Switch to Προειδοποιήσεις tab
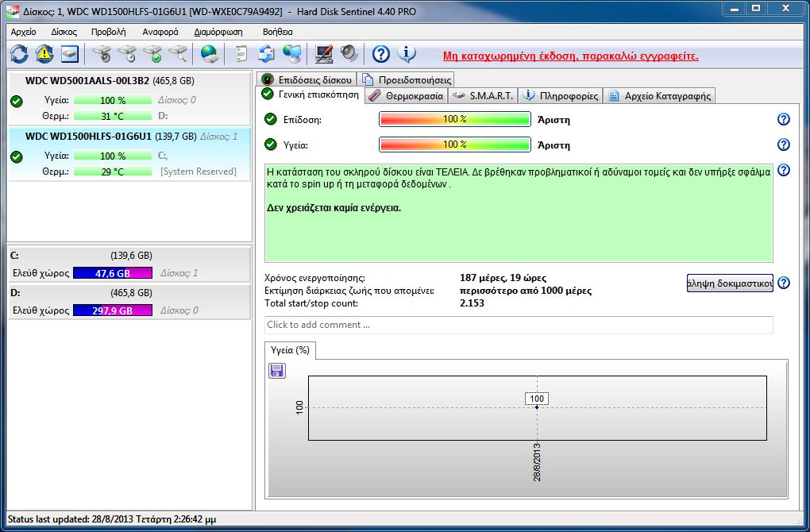This screenshot has height=532, width=810. coord(406,79)
